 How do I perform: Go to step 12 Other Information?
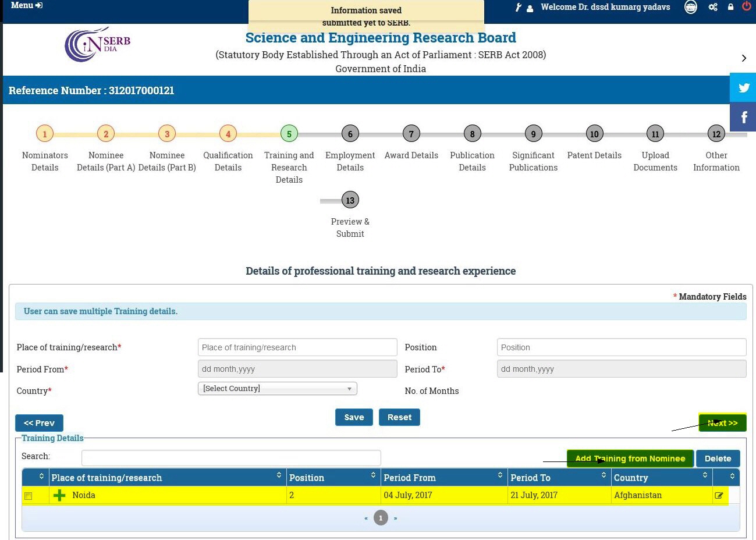pos(716,134)
